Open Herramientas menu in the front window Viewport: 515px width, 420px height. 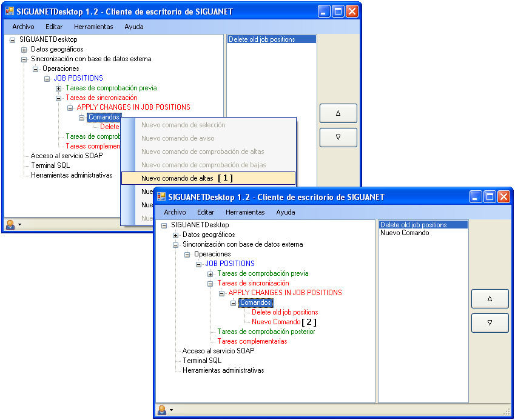[245, 212]
